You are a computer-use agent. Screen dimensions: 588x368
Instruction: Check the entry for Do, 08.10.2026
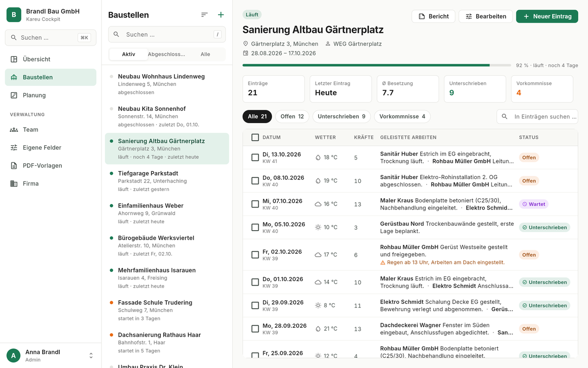click(255, 181)
